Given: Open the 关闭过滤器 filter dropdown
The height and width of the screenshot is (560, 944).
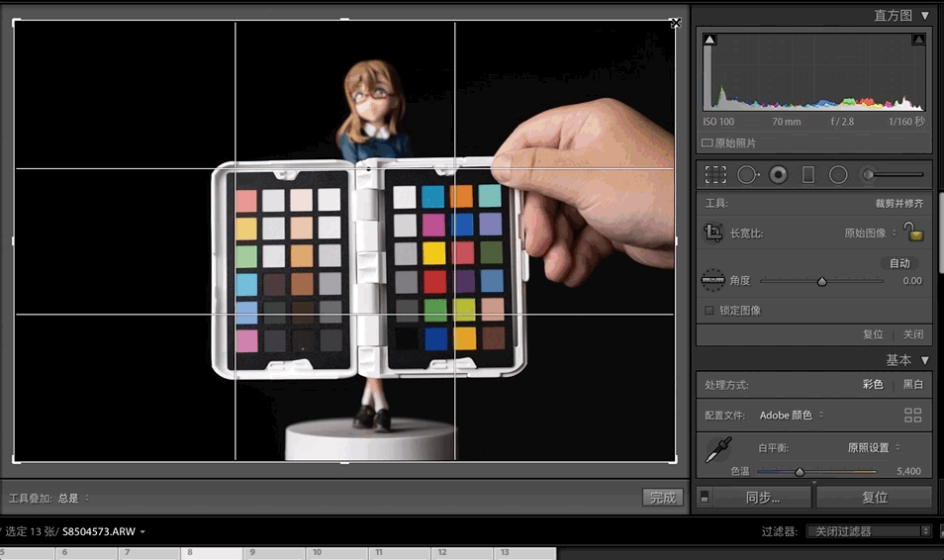Looking at the screenshot, I should pos(868,531).
